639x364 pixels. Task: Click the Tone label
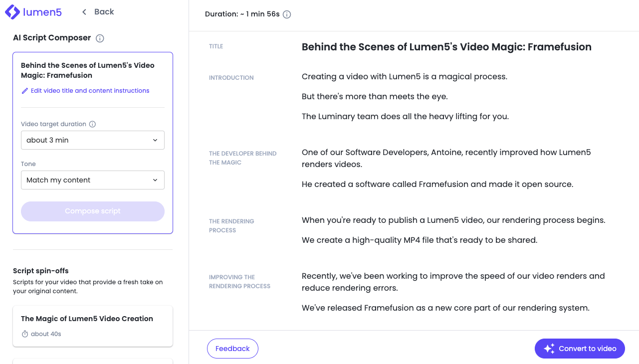click(x=28, y=164)
